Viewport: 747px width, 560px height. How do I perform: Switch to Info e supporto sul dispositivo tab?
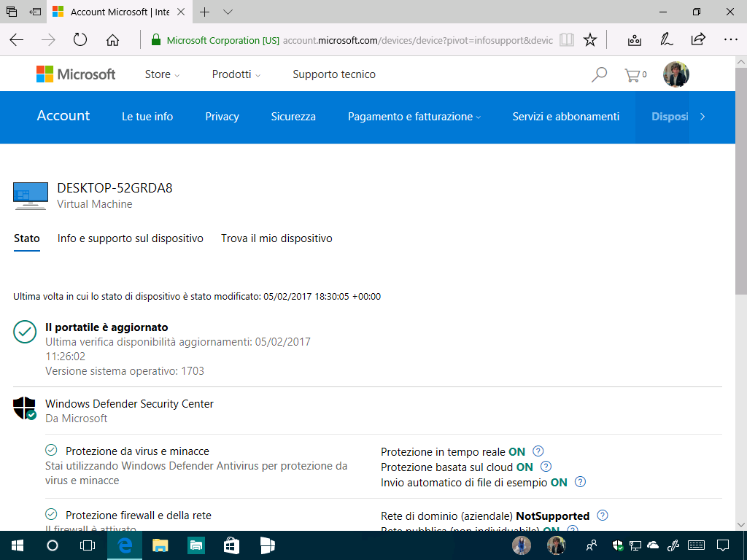130,238
